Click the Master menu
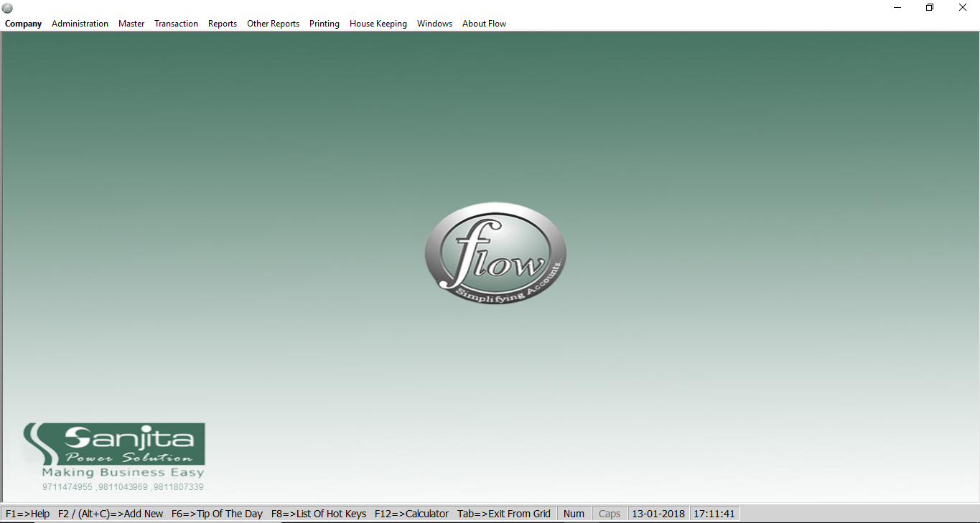 (x=131, y=24)
